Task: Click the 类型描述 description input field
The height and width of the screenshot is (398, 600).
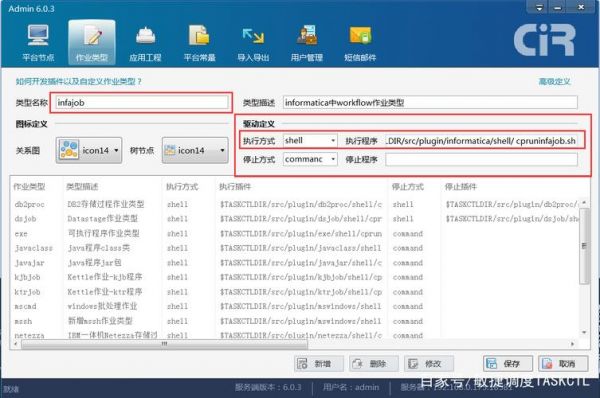Action: 430,103
